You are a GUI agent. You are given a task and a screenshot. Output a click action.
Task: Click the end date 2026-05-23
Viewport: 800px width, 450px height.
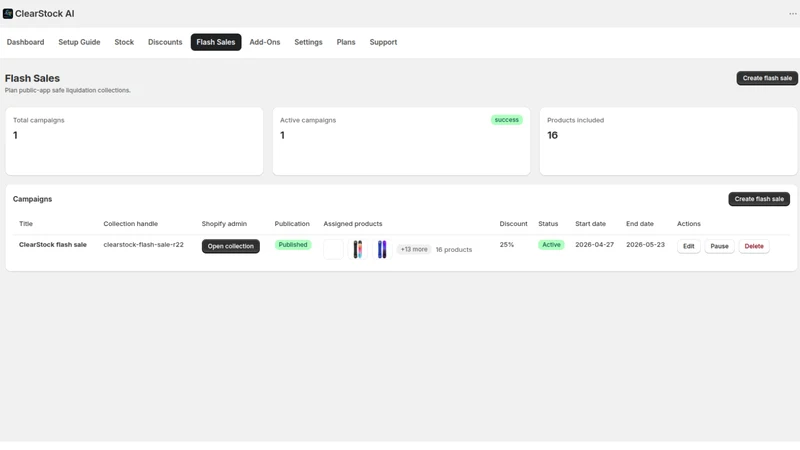pyautogui.click(x=645, y=245)
